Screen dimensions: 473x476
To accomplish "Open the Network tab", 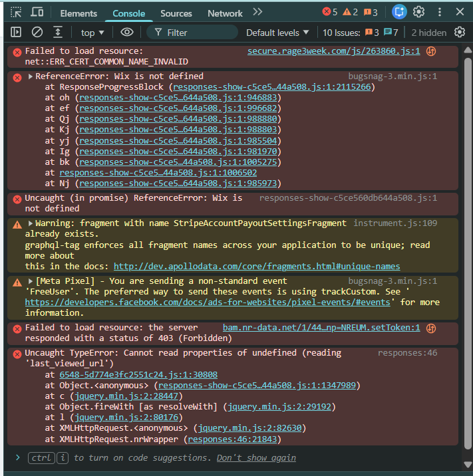I will point(225,13).
